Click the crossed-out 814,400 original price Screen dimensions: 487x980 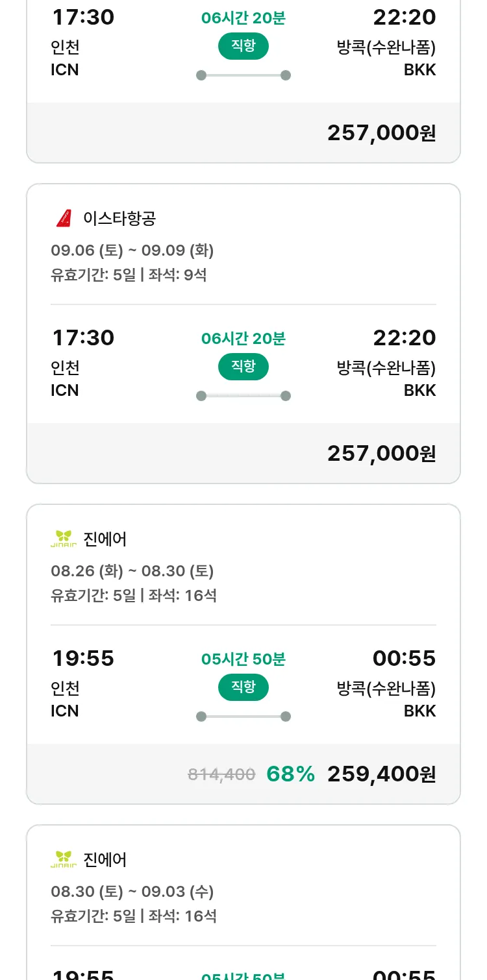[x=221, y=774]
